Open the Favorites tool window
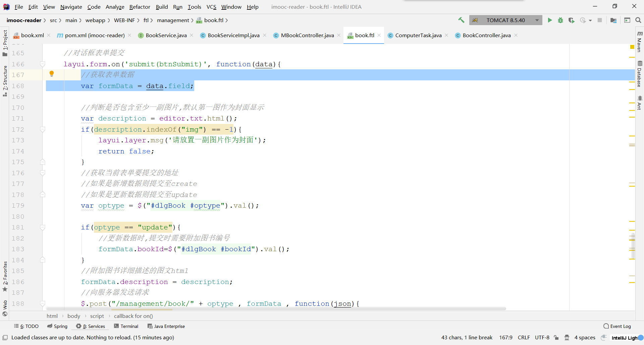Viewport: 644px width, 345px height. pyautogui.click(x=5, y=276)
